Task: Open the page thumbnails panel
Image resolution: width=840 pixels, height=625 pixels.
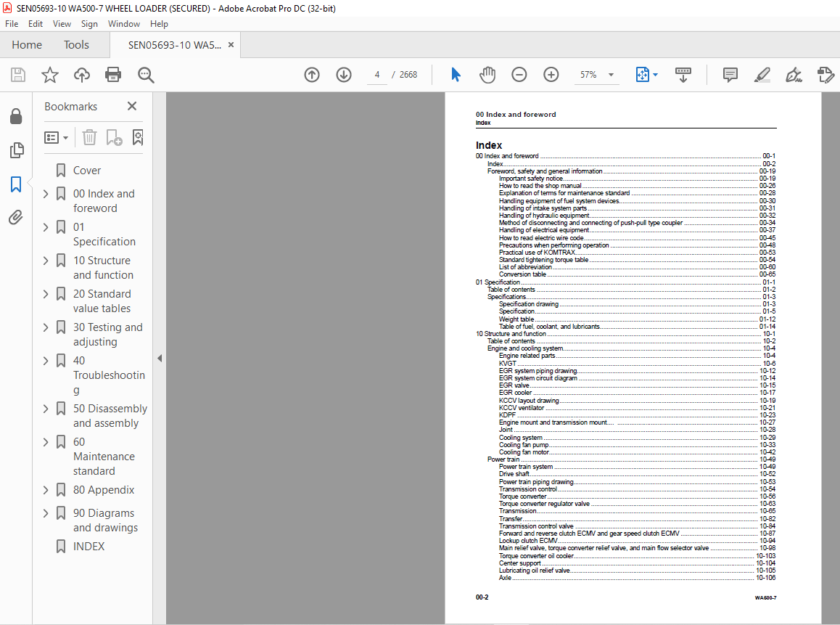Action: point(16,150)
